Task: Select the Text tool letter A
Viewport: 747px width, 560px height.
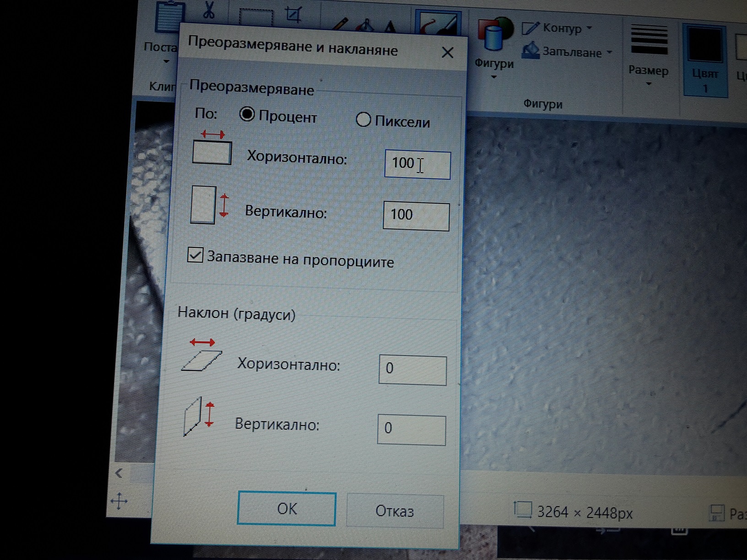Action: pos(390,27)
